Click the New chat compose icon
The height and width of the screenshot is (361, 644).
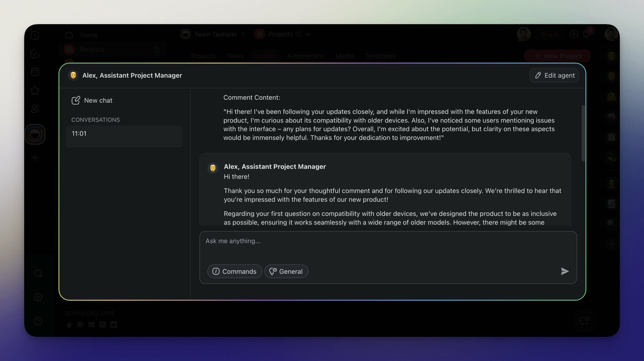pos(75,100)
